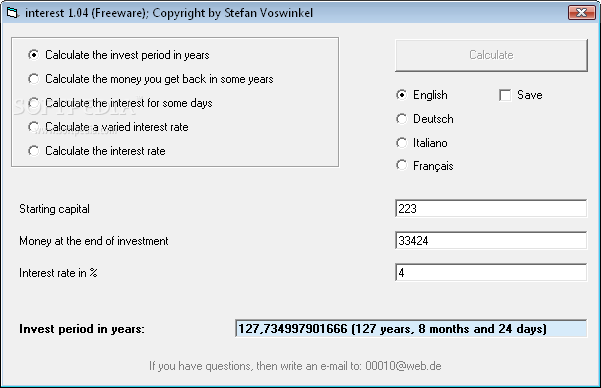The image size is (601, 388).
Task: Click the application icon in title bar
Action: [12, 13]
